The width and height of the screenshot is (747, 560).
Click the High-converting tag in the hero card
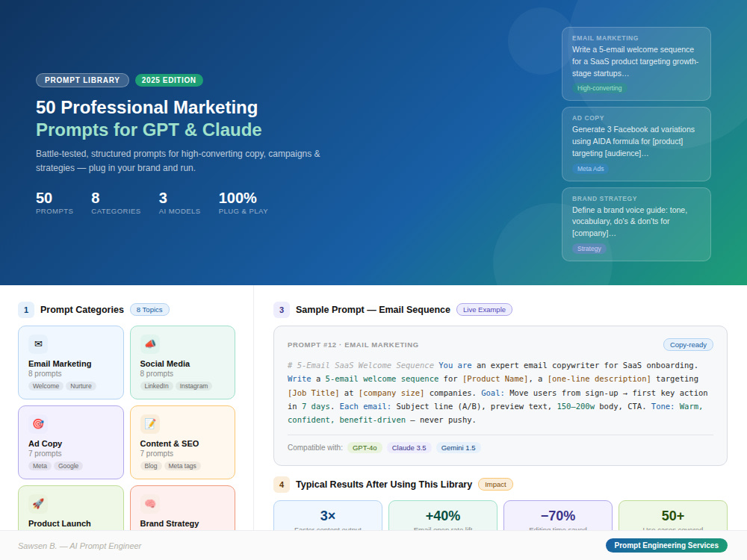click(x=599, y=88)
